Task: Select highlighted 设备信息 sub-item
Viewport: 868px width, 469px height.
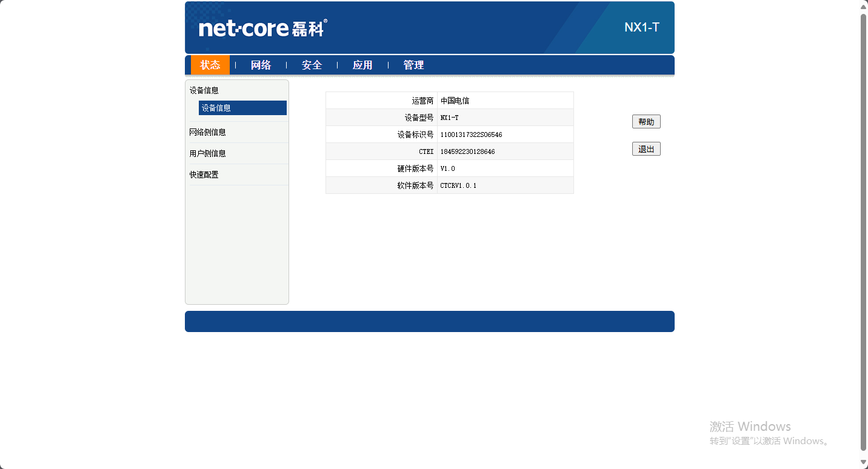Action: pyautogui.click(x=242, y=108)
